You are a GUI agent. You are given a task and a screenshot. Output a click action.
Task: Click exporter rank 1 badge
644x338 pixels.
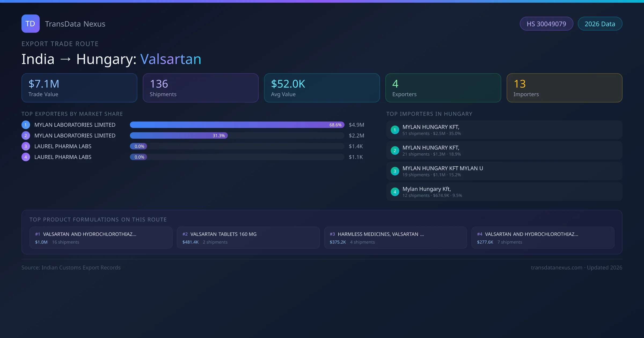point(25,125)
